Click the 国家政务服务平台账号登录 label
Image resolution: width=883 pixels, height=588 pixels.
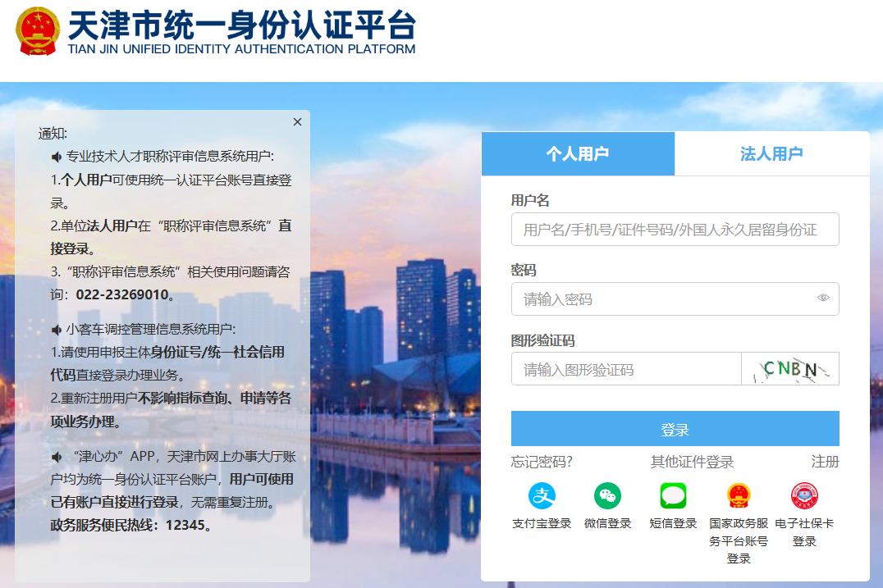[739, 541]
